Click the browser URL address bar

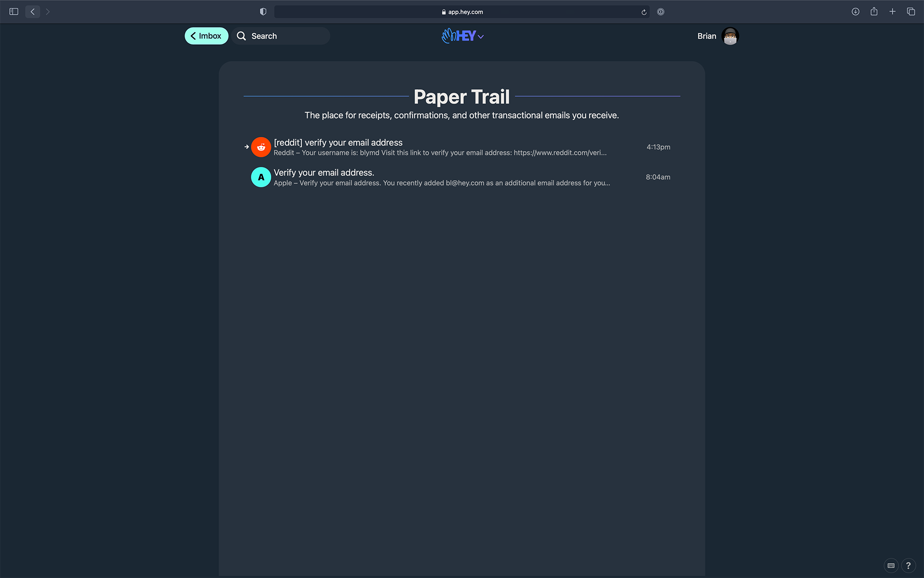point(462,12)
